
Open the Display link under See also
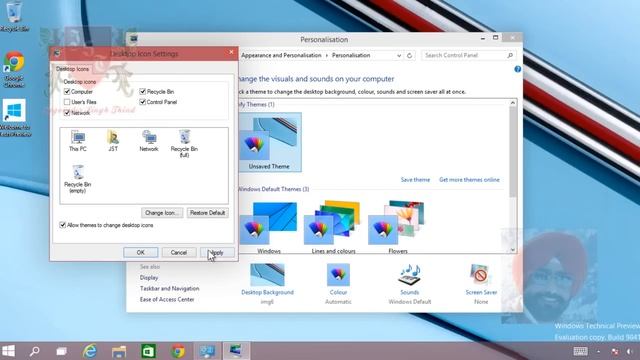coord(149,278)
